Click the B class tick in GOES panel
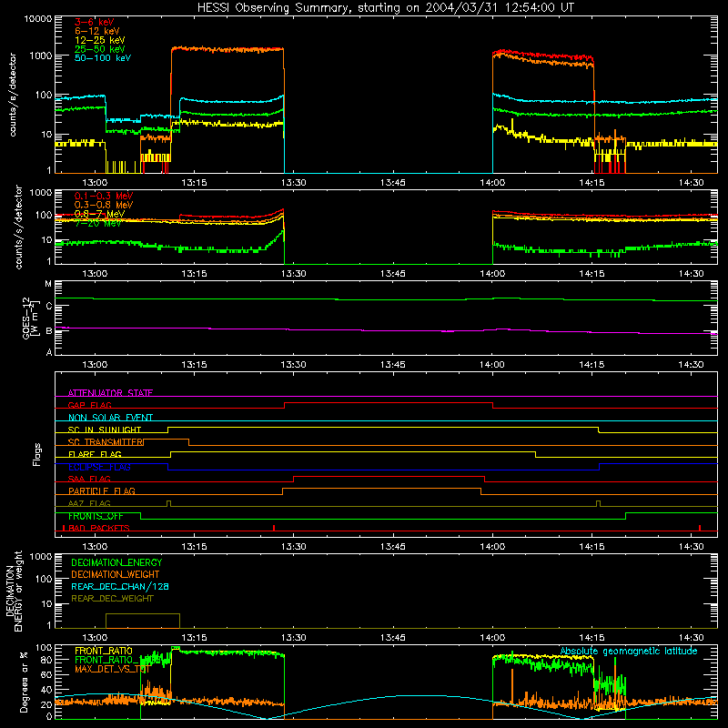The width and height of the screenshot is (728, 728). tap(49, 331)
